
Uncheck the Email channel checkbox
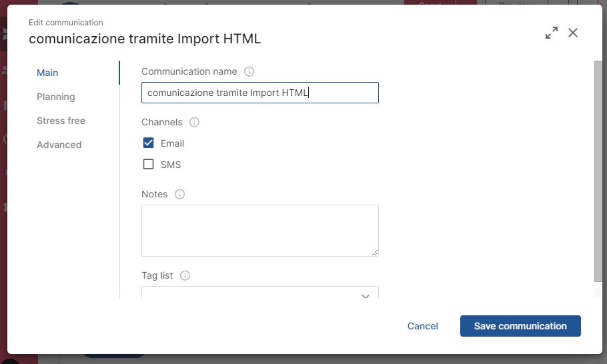(x=148, y=143)
